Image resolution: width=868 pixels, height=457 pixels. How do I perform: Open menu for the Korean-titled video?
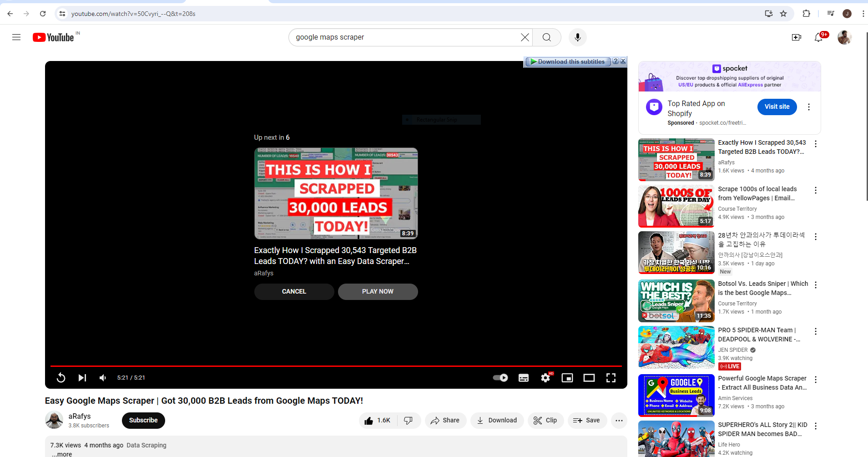tap(816, 237)
